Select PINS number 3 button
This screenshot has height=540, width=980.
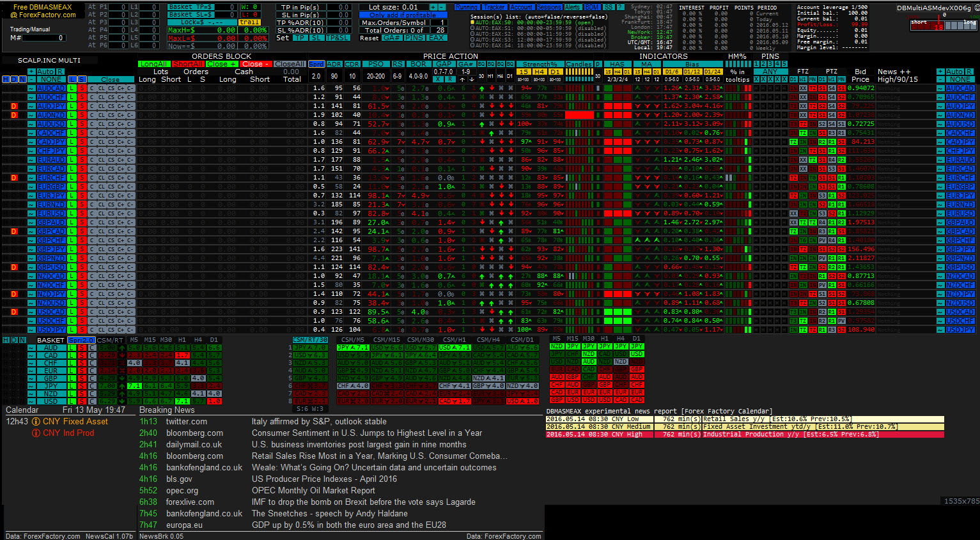coord(770,64)
